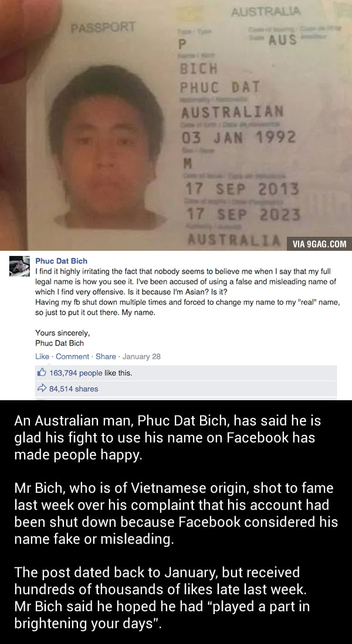The width and height of the screenshot is (352, 644).
Task: Open the poster's small profile picture
Action: click(x=19, y=266)
